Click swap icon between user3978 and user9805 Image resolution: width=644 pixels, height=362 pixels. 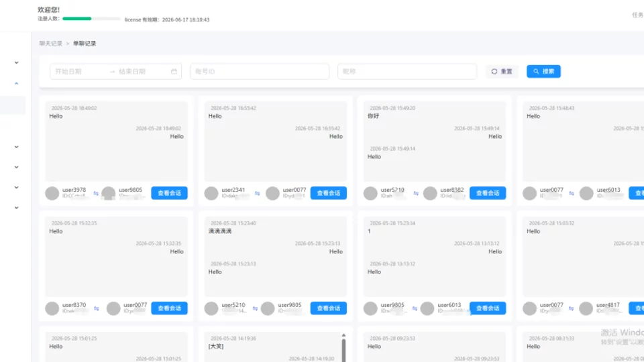(96, 193)
